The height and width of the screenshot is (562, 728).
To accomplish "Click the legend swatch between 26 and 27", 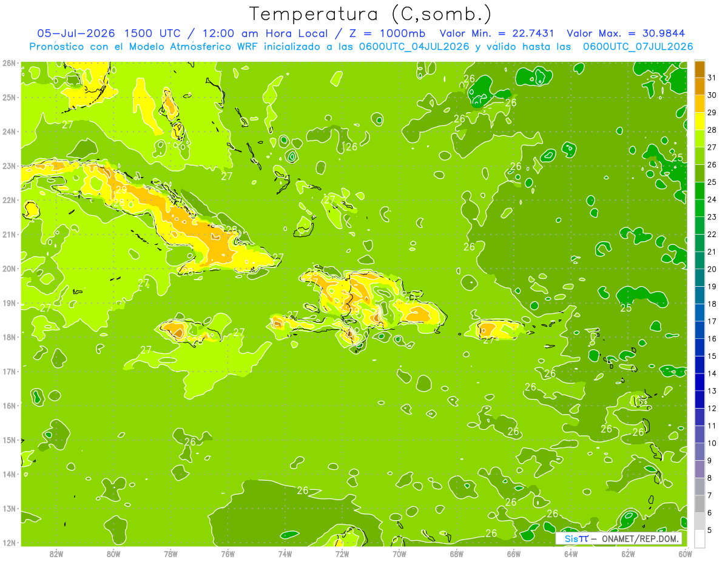I will pyautogui.click(x=699, y=156).
